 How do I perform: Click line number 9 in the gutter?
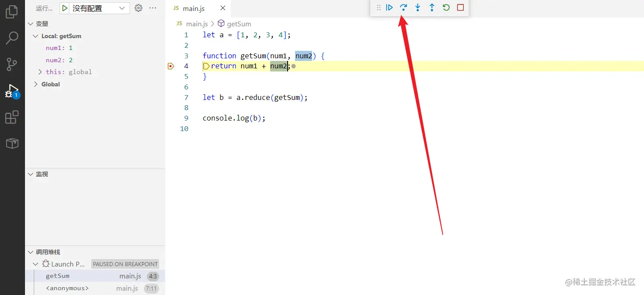coord(186,118)
